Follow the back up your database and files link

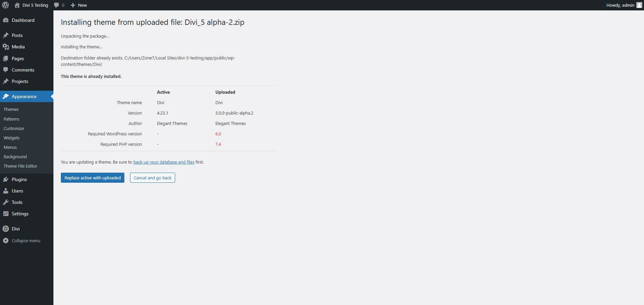[x=164, y=162]
